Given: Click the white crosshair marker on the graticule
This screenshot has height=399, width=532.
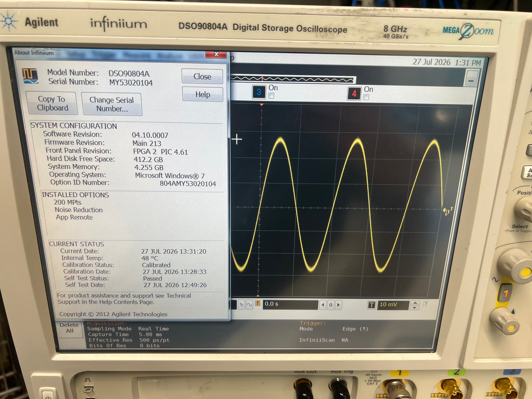Looking at the screenshot, I should (237, 140).
